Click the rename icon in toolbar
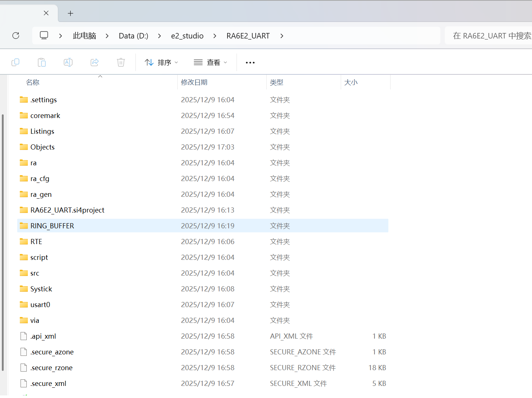The width and height of the screenshot is (532, 398). pyautogui.click(x=68, y=62)
